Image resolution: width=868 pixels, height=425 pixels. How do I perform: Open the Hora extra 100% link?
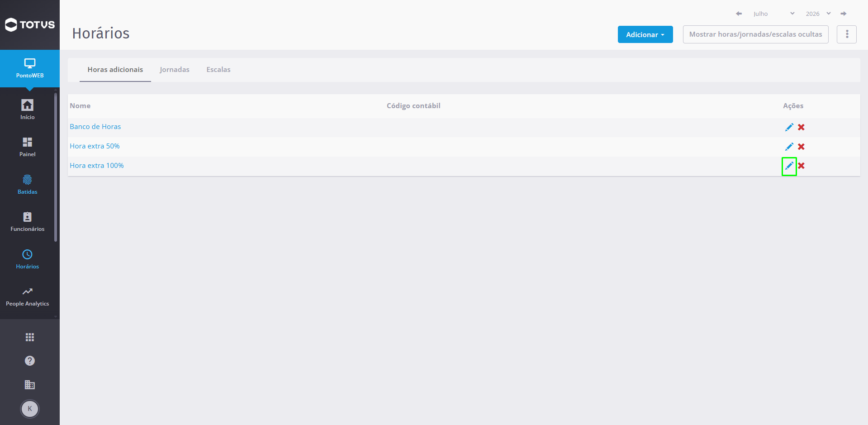97,166
